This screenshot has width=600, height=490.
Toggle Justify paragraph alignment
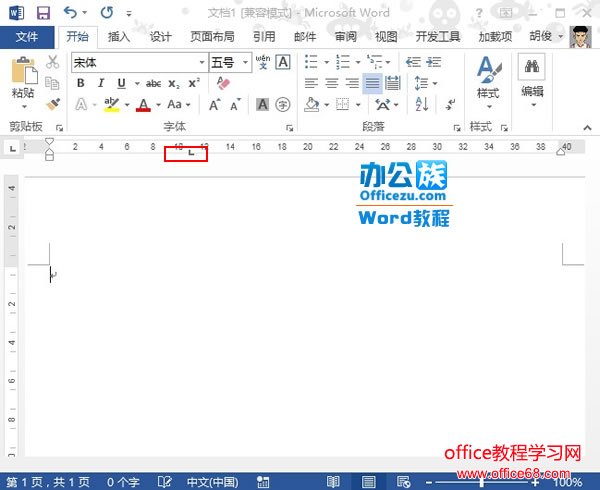tap(372, 83)
